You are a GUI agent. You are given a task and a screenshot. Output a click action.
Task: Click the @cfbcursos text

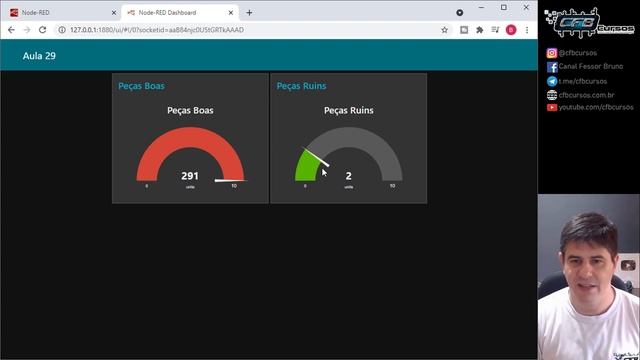pyautogui.click(x=578, y=53)
